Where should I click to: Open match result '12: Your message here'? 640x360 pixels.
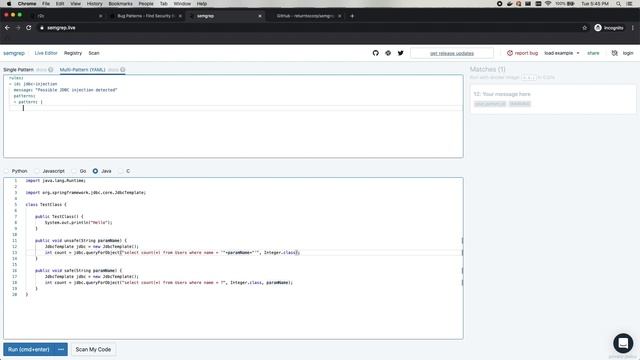pos(553,99)
